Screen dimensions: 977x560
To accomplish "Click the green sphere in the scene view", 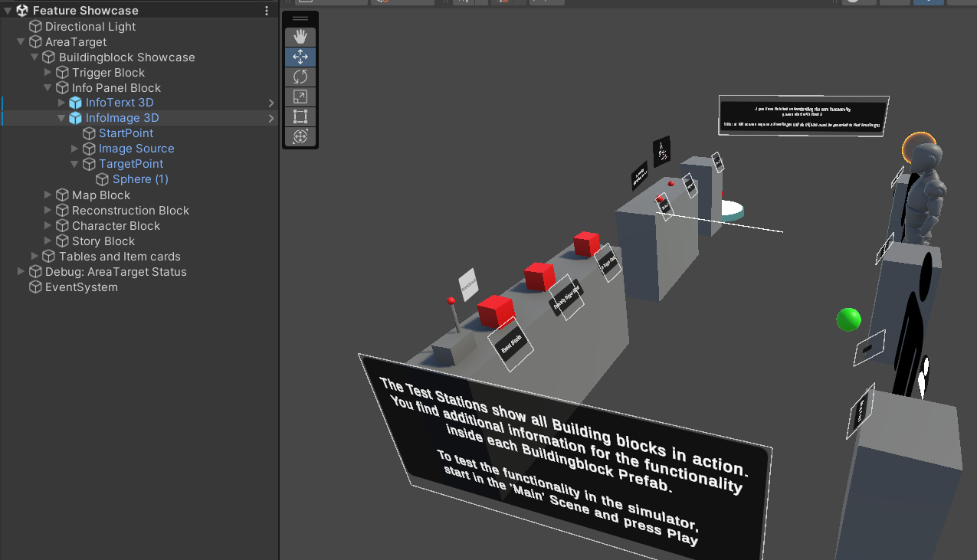I will coord(848,319).
